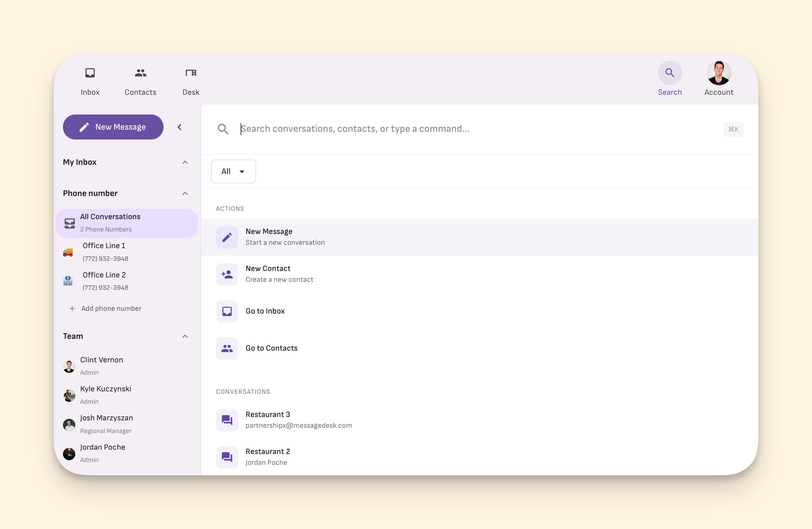This screenshot has width=812, height=529.
Task: Click the Restaurant 3 conversation chat icon
Action: pos(227,420)
